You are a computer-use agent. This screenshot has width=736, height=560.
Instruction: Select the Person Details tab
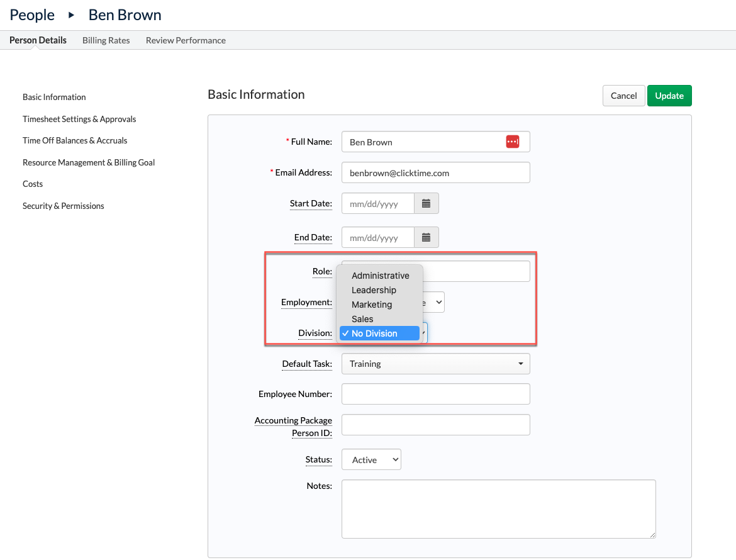point(38,40)
